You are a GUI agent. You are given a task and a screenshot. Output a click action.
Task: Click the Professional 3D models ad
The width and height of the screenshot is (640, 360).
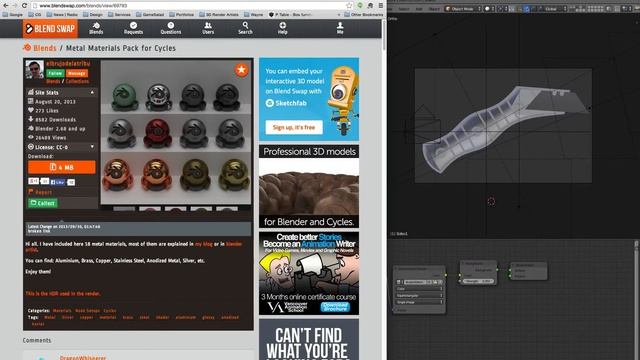tap(309, 186)
